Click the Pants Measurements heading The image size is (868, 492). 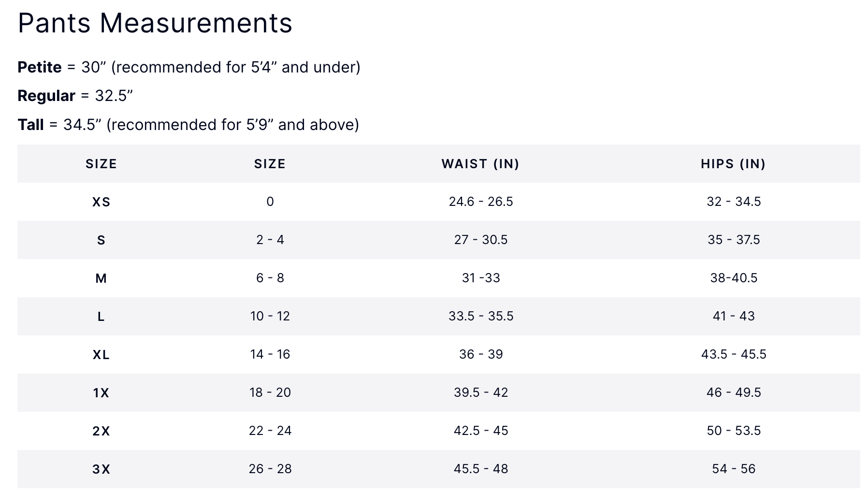155,23
